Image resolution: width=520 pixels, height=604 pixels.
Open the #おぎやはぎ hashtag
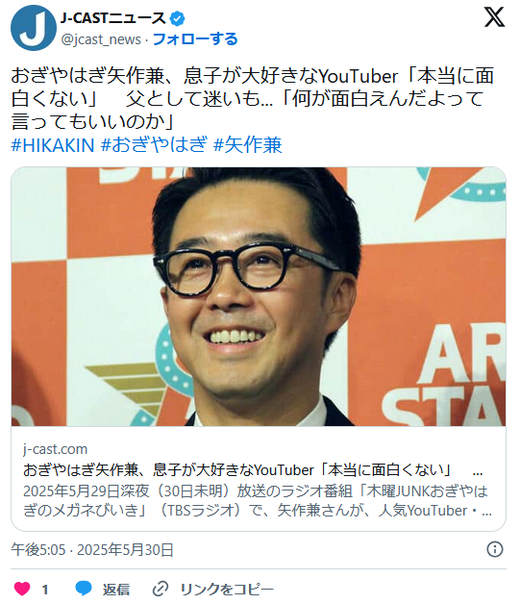coord(154,145)
